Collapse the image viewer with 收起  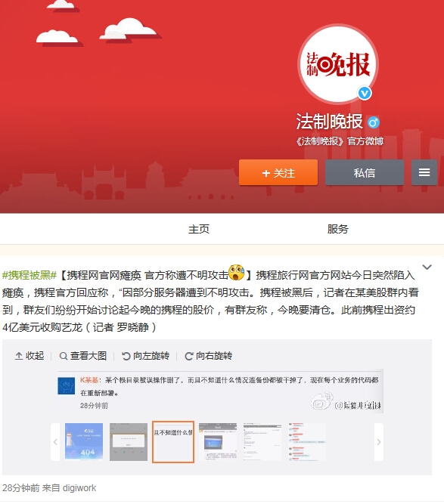tap(29, 356)
